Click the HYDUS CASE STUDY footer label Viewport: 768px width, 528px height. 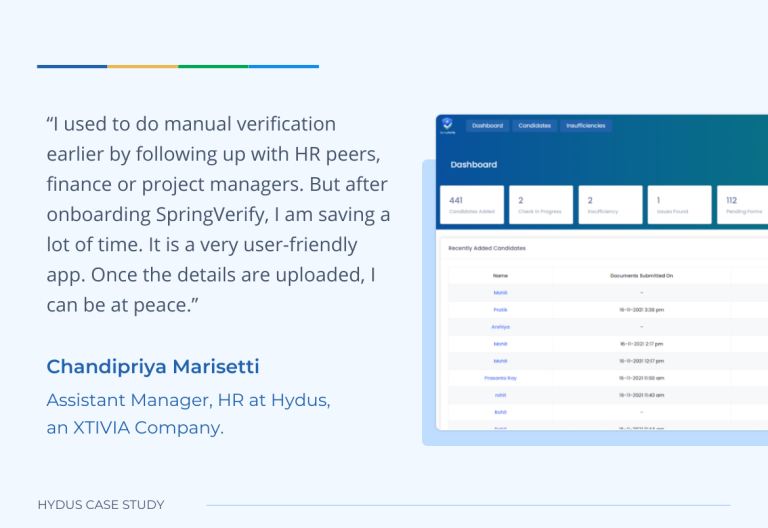[101, 504]
